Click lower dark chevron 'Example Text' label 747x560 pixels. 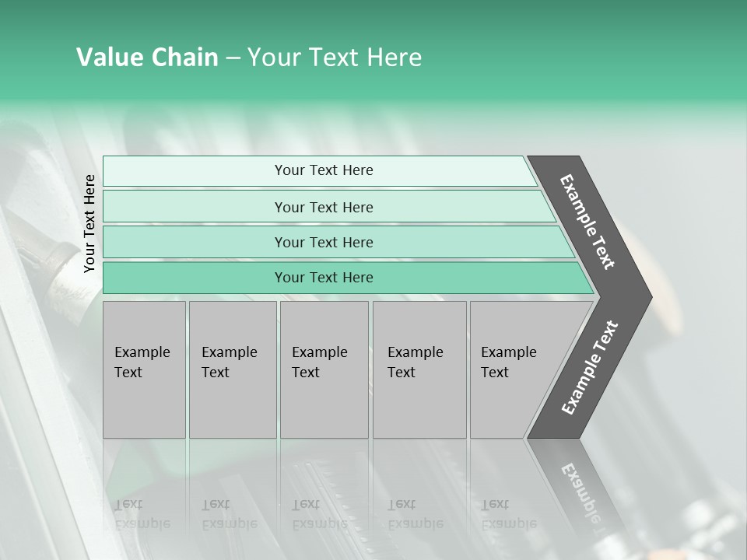[589, 367]
